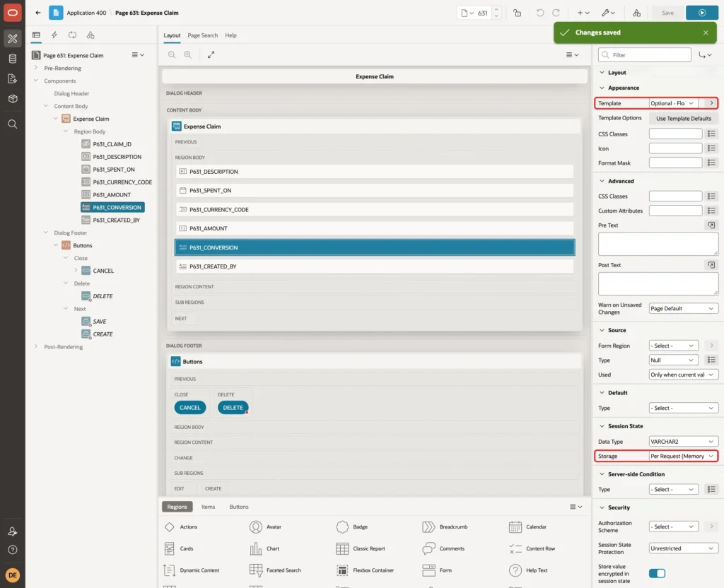Open Warn on Unsaved Changes dropdown
The height and width of the screenshot is (588, 724).
coord(683,308)
